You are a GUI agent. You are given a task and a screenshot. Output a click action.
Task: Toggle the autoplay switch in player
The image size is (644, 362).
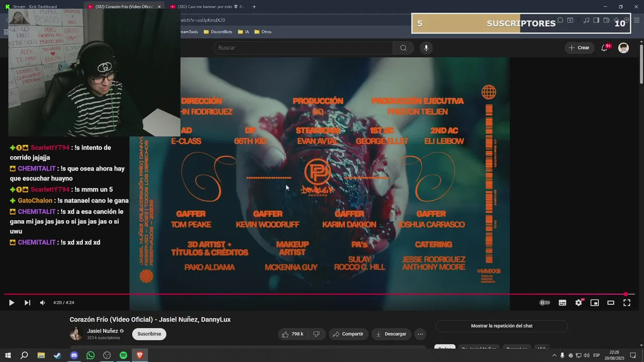545,303
